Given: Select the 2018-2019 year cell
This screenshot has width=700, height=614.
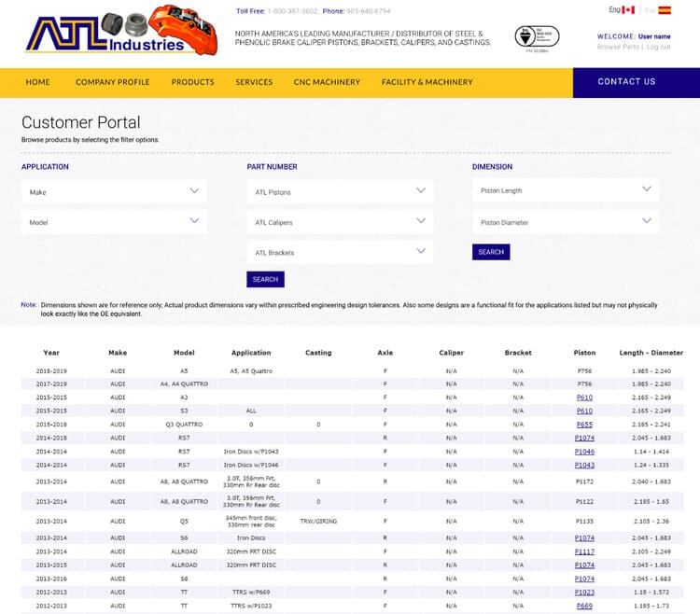Looking at the screenshot, I should click(x=51, y=370).
